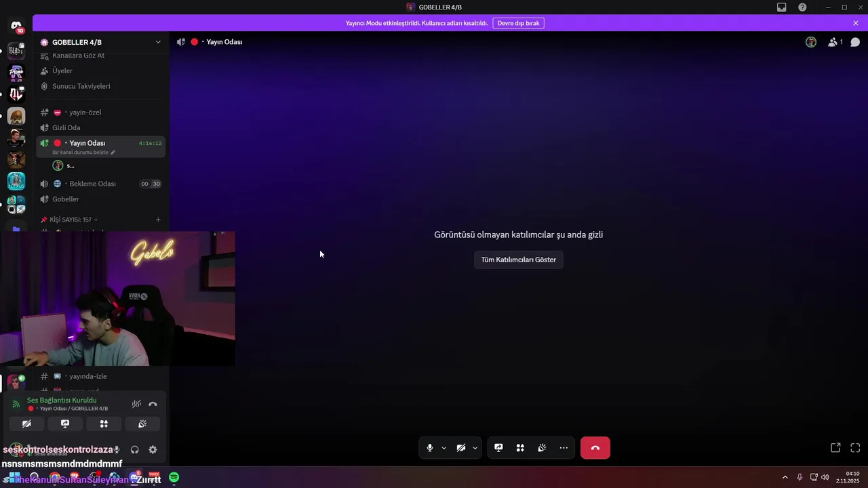Mute microphone in call control bar
This screenshot has width=868, height=488.
(430, 448)
